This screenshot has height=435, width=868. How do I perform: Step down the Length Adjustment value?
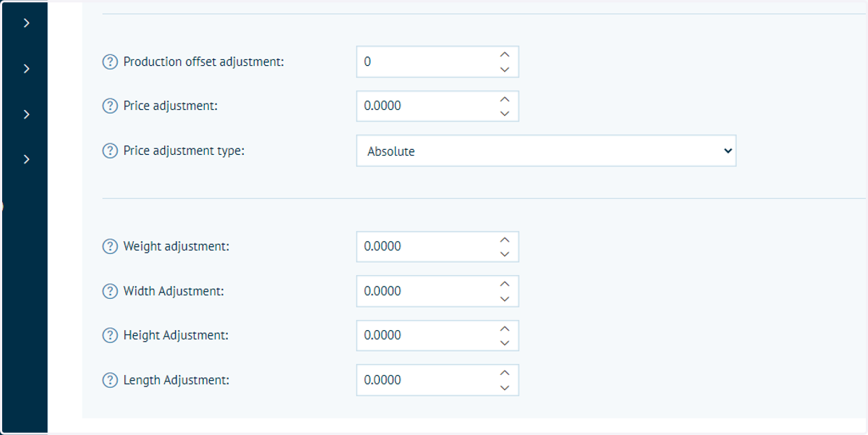point(505,388)
